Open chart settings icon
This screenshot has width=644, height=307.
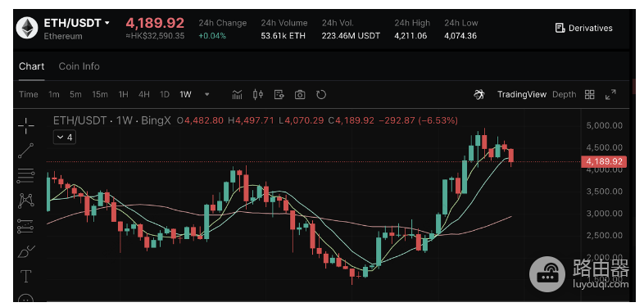279,95
